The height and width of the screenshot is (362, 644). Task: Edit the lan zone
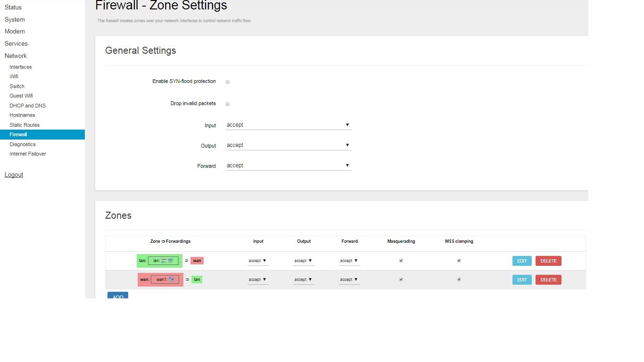pyautogui.click(x=522, y=261)
